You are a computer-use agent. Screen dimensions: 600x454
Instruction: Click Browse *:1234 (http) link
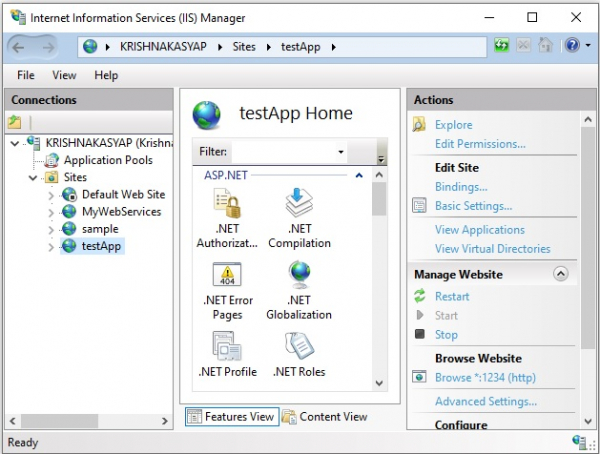[x=485, y=377]
